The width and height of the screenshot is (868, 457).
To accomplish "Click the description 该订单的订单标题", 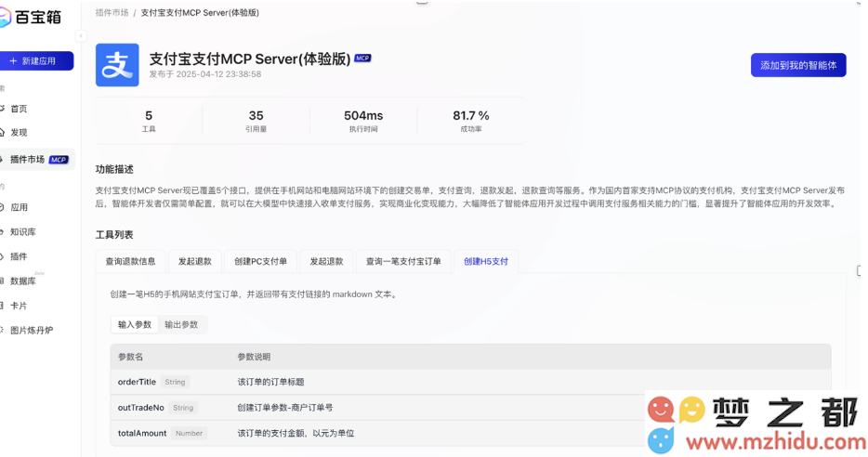I will click(270, 382).
